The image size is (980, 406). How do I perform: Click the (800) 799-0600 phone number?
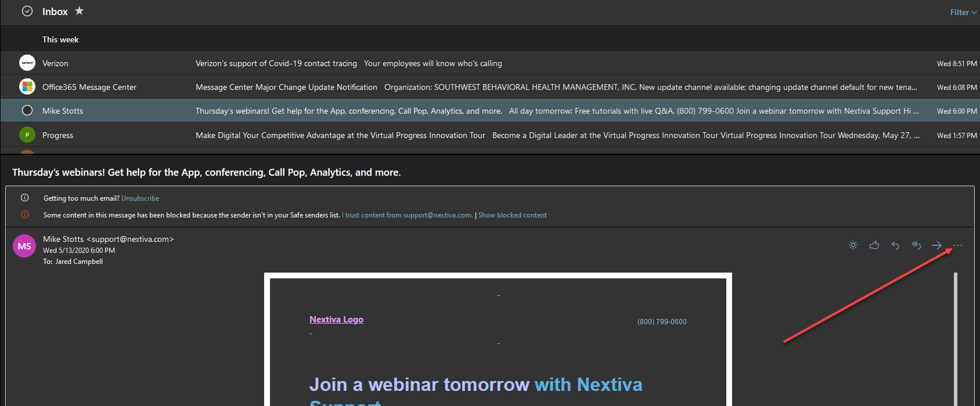click(662, 322)
